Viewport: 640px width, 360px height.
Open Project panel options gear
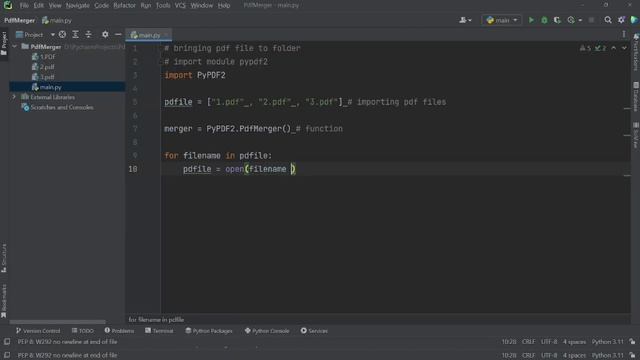click(x=105, y=35)
